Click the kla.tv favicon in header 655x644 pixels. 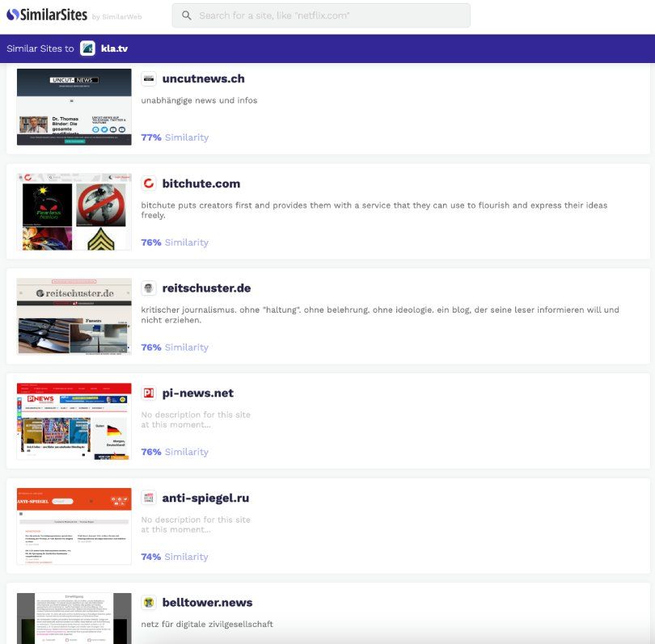click(87, 48)
